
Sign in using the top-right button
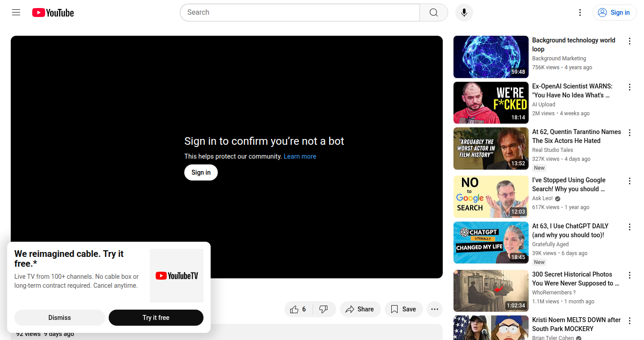click(614, 13)
